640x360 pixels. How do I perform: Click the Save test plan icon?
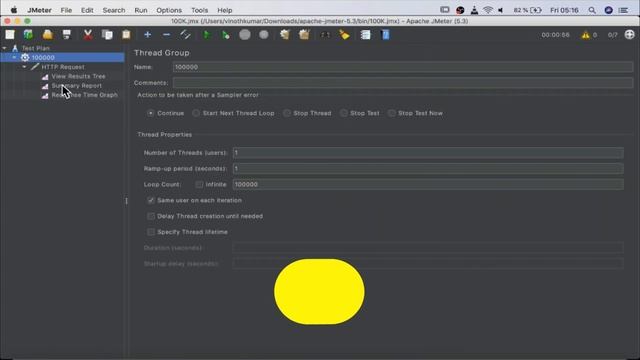[x=67, y=35]
